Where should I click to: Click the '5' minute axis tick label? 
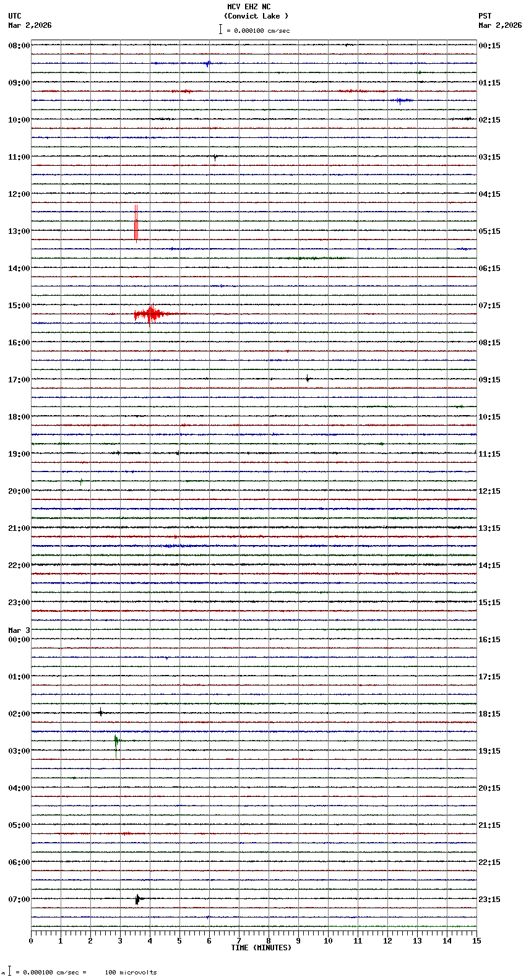pos(179,941)
